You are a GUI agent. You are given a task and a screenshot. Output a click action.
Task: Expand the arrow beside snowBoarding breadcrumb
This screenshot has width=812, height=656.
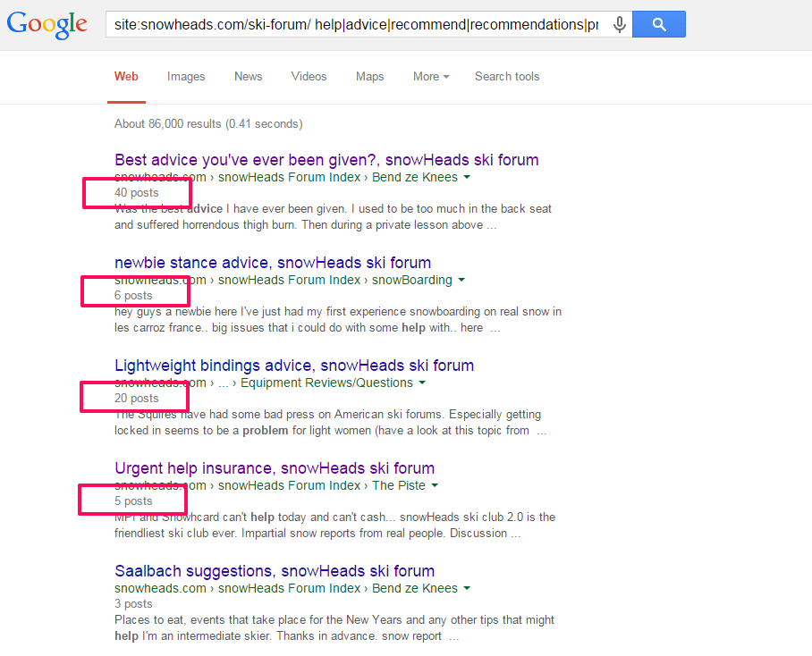pyautogui.click(x=461, y=280)
